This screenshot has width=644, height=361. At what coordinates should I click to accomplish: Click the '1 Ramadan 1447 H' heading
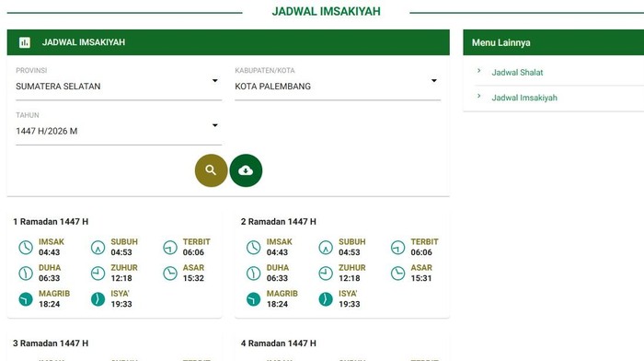51,222
